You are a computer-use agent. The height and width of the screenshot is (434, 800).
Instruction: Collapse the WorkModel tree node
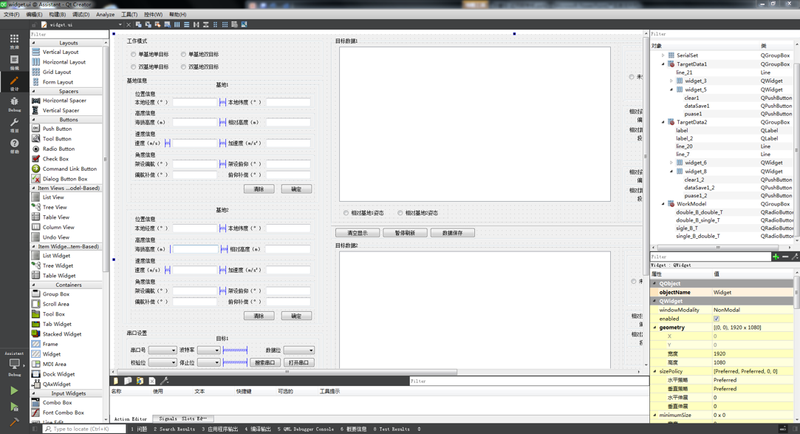tap(663, 204)
